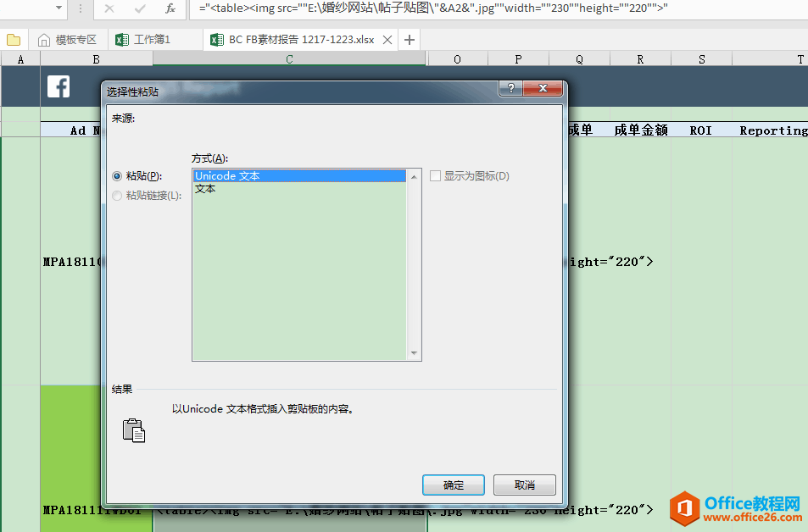Click the Facebook logo in the sheet
808x532 pixels.
point(59,86)
